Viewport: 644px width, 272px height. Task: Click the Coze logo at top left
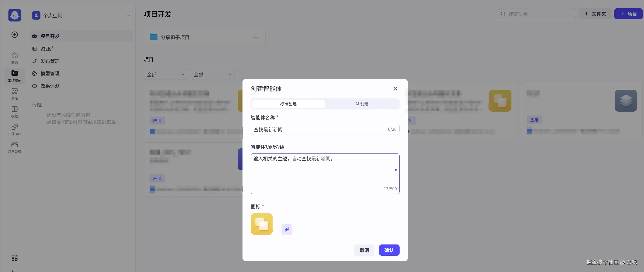[x=14, y=15]
